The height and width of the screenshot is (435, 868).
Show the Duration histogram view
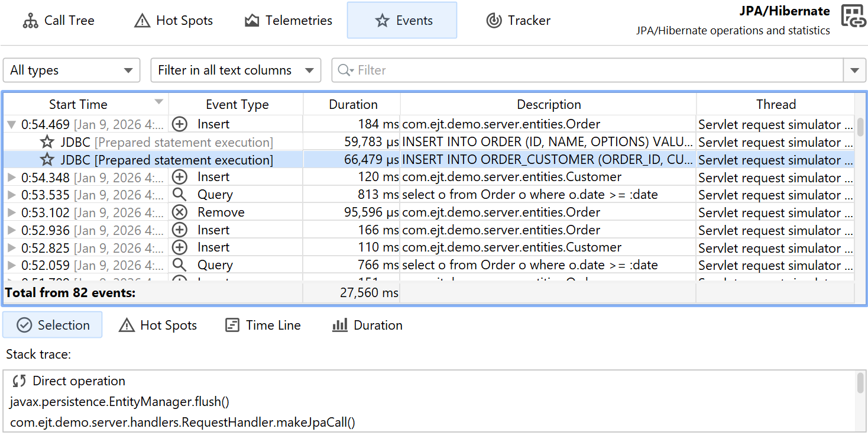point(367,325)
